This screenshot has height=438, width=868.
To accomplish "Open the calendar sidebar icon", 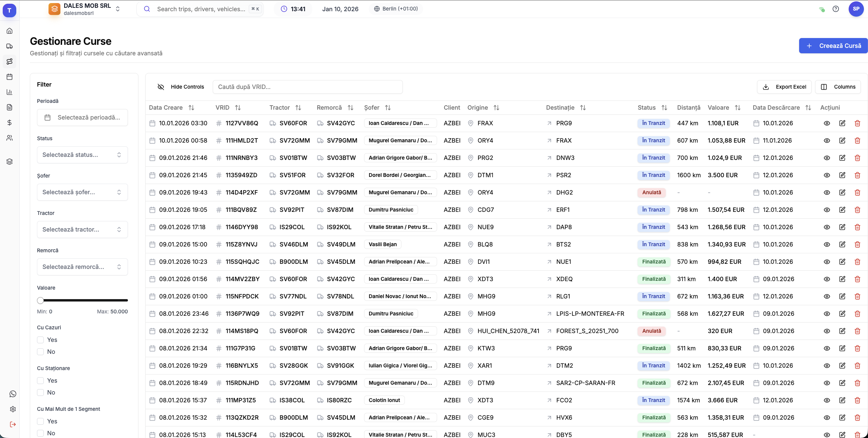I will coord(10,77).
